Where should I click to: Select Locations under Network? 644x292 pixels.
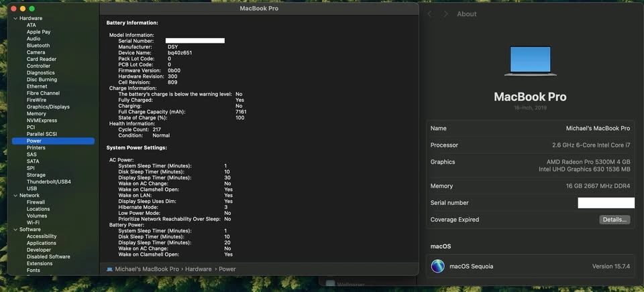tap(38, 209)
